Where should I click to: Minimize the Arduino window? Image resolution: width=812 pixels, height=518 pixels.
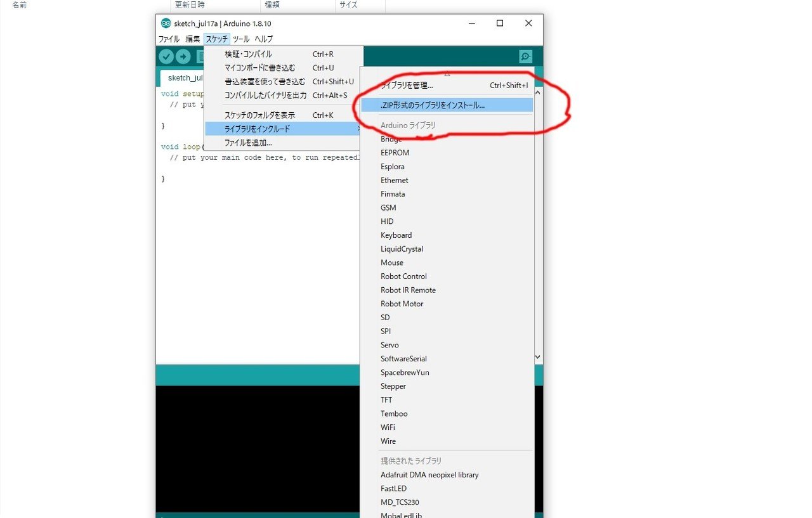(x=472, y=23)
